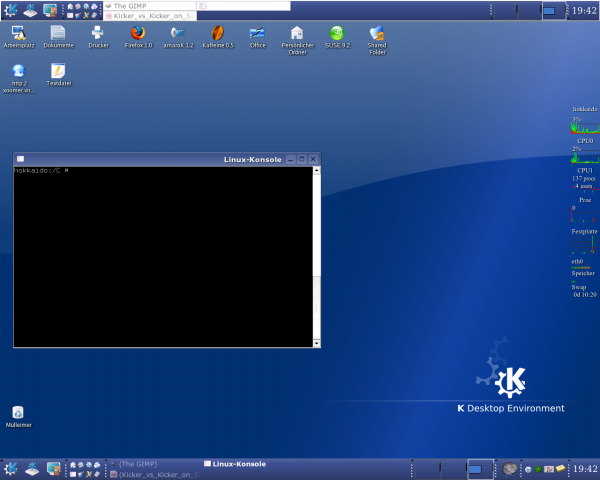
Task: Switch to the second desktop in the bottom pager
Action: point(454,469)
